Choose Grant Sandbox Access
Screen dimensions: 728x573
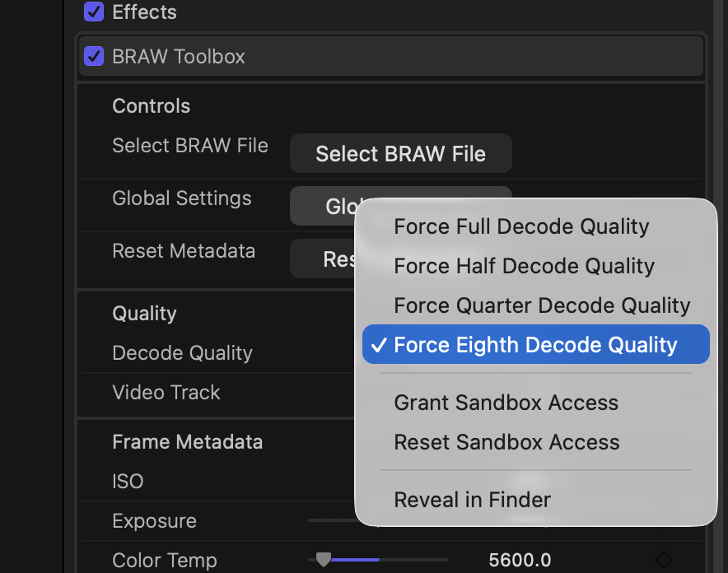point(506,403)
